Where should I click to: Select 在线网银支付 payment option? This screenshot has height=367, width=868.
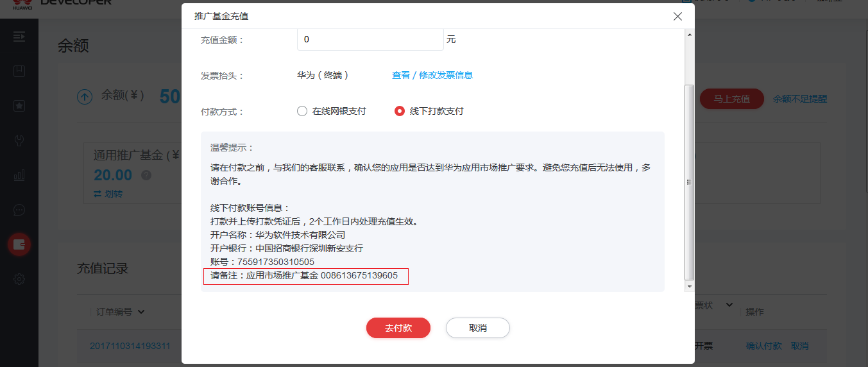(x=332, y=111)
